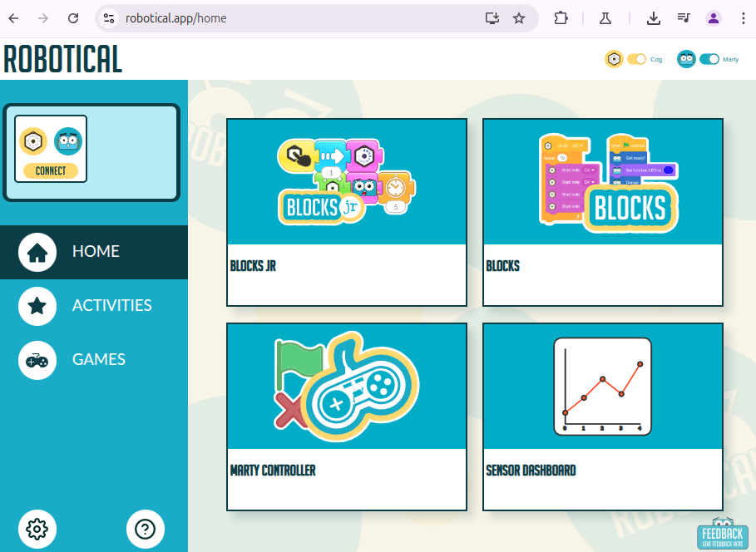Open Chrome extensions puzzle icon

point(561,18)
